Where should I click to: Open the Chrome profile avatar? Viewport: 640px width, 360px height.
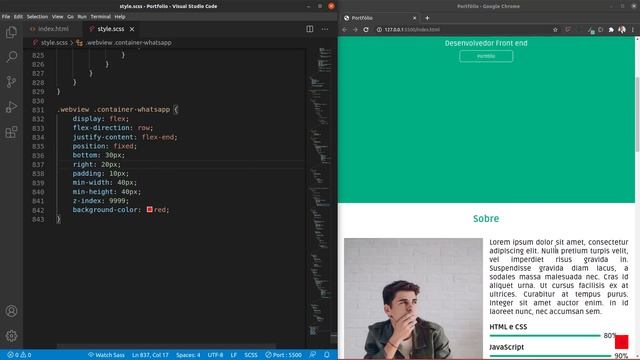622,29
